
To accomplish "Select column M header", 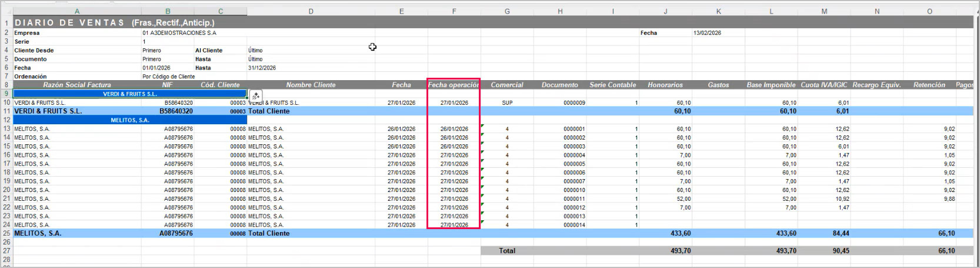I will (x=824, y=11).
